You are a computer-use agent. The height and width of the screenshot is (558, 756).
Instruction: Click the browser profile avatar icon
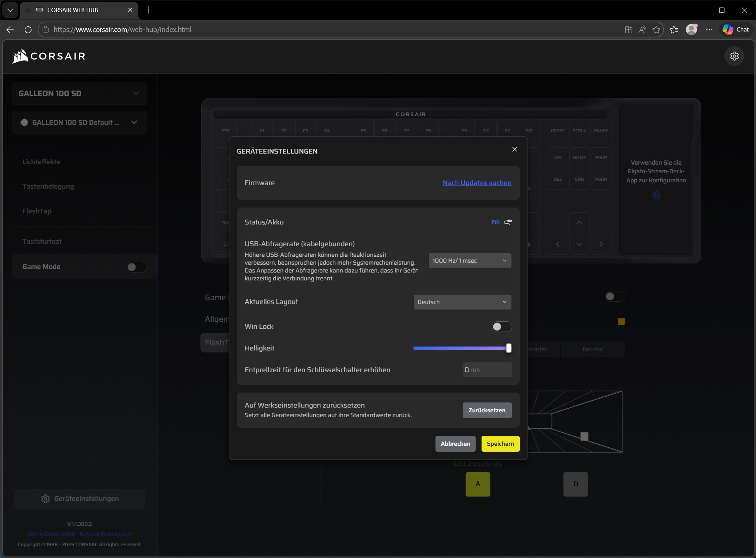pos(691,30)
